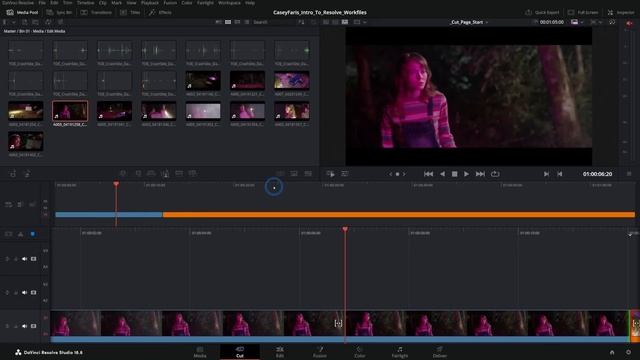This screenshot has height=360, width=640.
Task: Click the Play Reverse button
Action: click(442, 174)
